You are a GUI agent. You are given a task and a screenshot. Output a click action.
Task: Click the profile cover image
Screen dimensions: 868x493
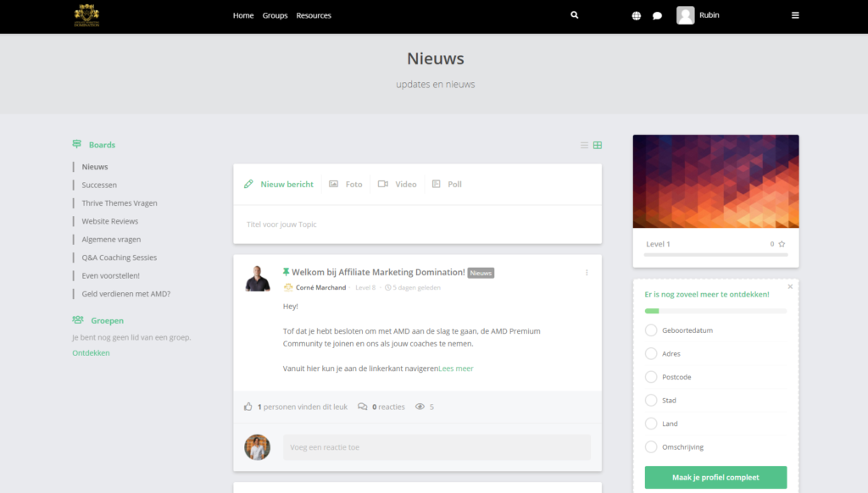pyautogui.click(x=715, y=181)
